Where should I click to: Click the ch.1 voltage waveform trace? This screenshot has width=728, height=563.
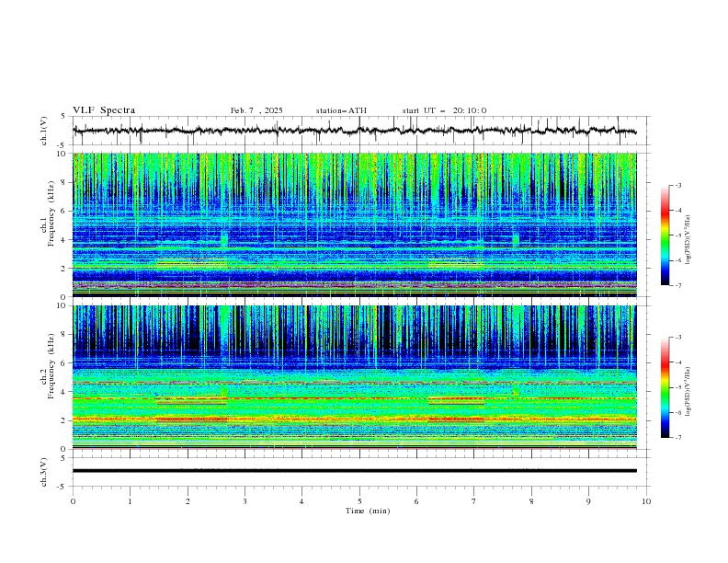[354, 131]
